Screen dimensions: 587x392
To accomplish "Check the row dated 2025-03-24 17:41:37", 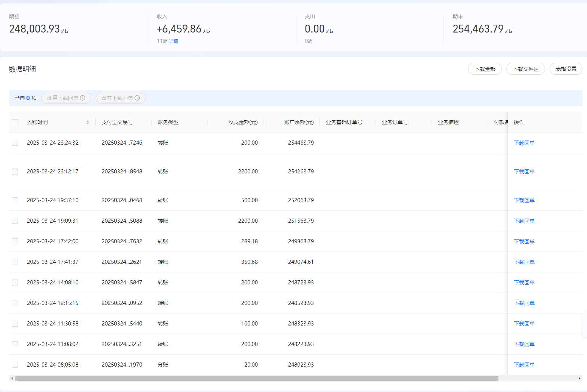I will click(x=15, y=262).
